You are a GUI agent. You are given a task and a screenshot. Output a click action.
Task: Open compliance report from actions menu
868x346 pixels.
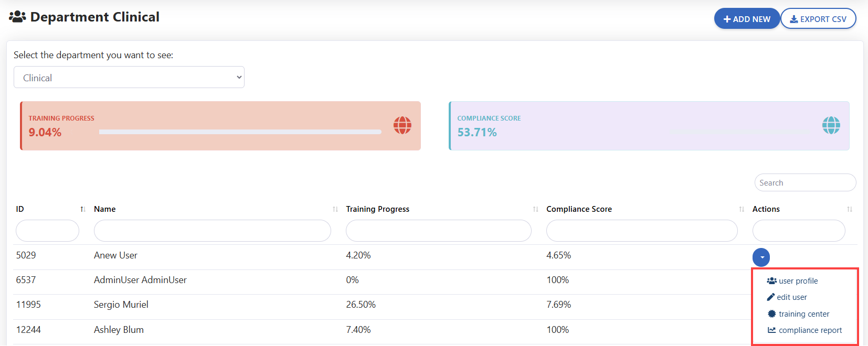click(810, 330)
